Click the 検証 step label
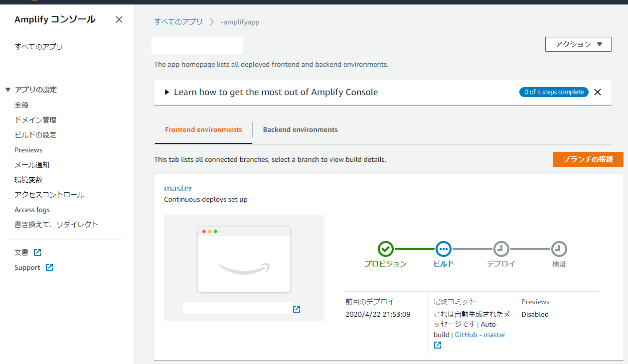The width and height of the screenshot is (628, 364). (x=559, y=264)
